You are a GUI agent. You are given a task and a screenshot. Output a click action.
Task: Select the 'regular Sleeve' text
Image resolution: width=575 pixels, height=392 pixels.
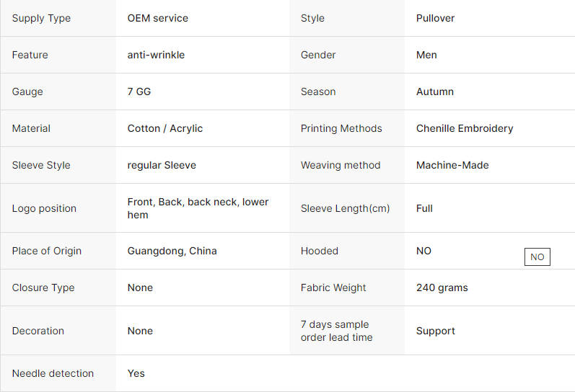point(162,165)
